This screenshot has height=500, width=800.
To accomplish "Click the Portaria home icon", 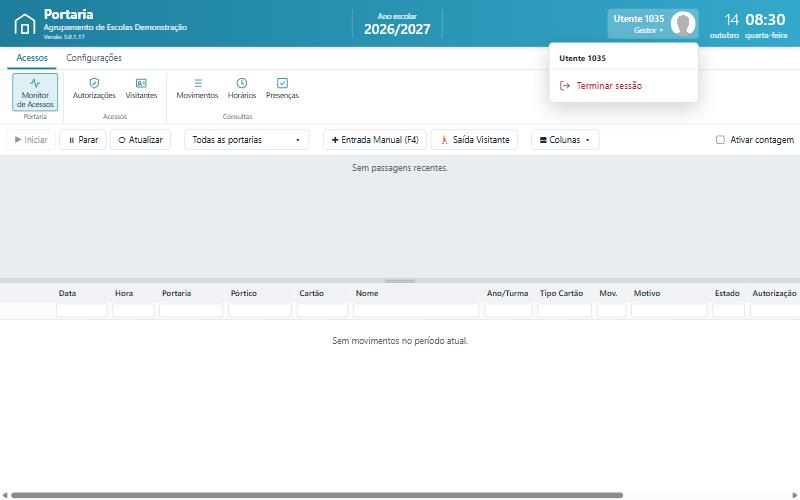I will (x=24, y=24).
